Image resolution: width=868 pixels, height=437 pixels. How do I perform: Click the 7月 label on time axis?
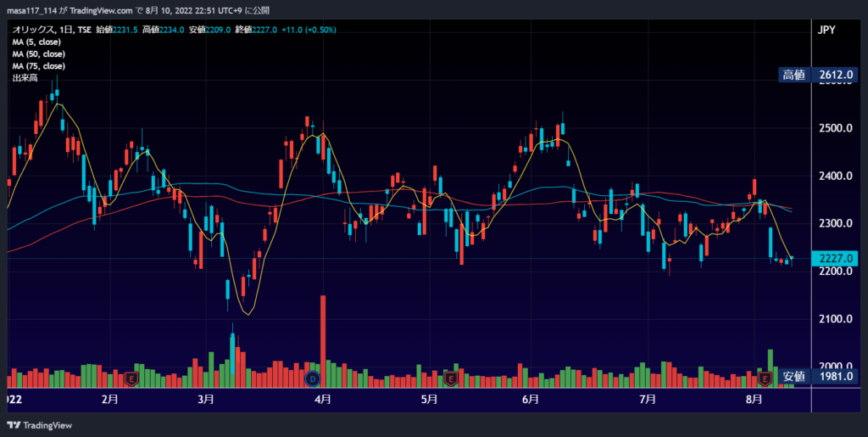pos(647,400)
